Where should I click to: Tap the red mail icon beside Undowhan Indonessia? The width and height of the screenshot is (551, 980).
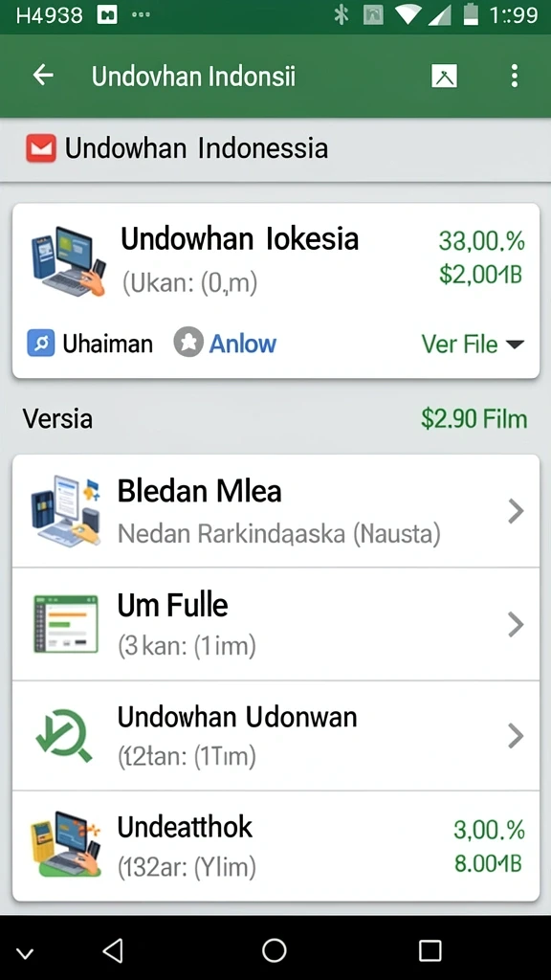[x=41, y=148]
